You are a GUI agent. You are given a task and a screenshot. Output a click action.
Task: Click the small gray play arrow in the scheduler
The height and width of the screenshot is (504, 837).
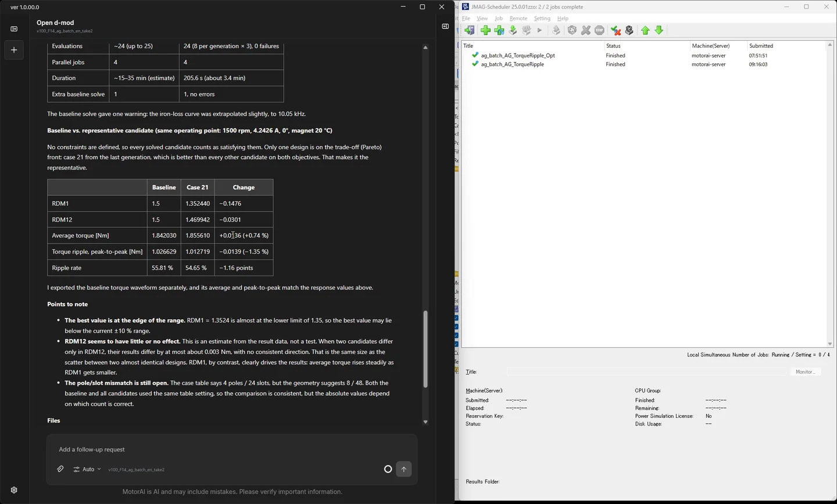[x=539, y=30]
